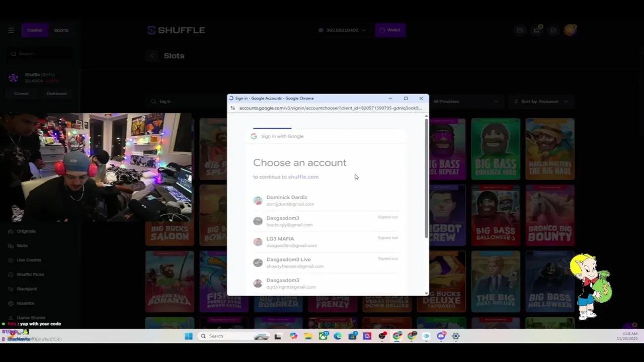Select the Dasgasdom3 Live account

click(326, 262)
